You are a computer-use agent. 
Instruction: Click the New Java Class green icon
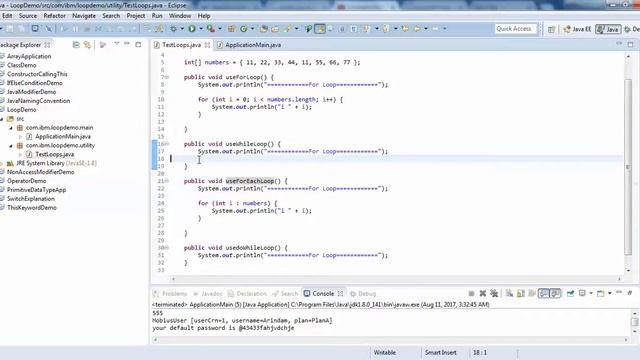(244, 29)
